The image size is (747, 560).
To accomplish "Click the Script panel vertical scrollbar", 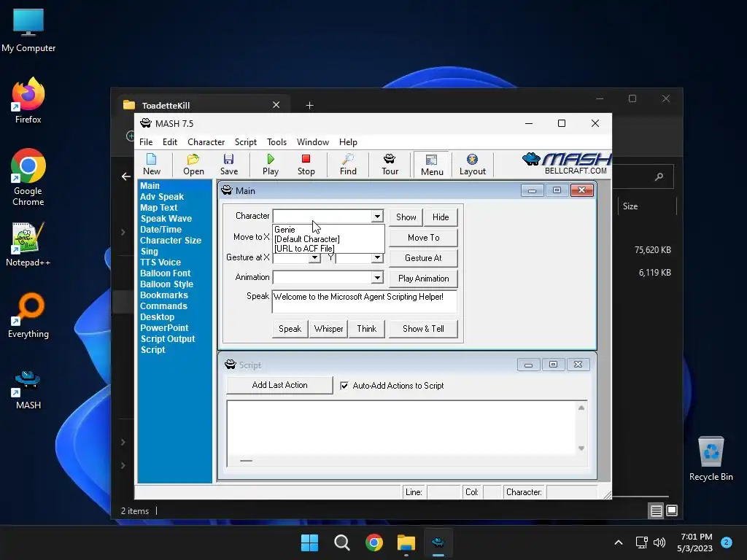I will 581,427.
